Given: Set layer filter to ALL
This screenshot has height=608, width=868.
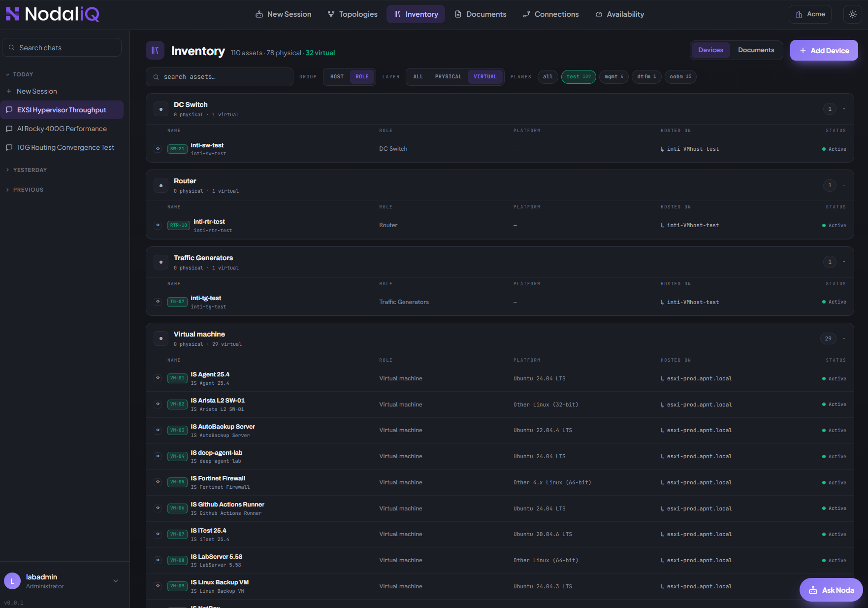Looking at the screenshot, I should click(418, 77).
